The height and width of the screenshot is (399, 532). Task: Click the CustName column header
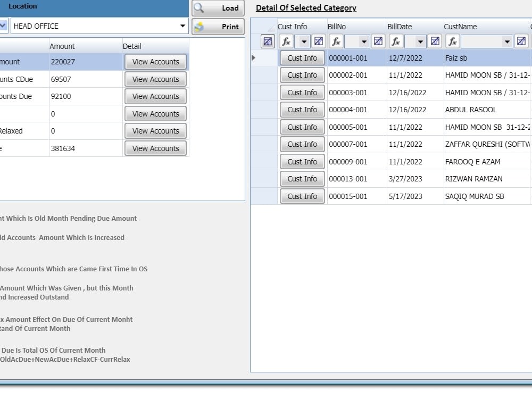(487, 27)
